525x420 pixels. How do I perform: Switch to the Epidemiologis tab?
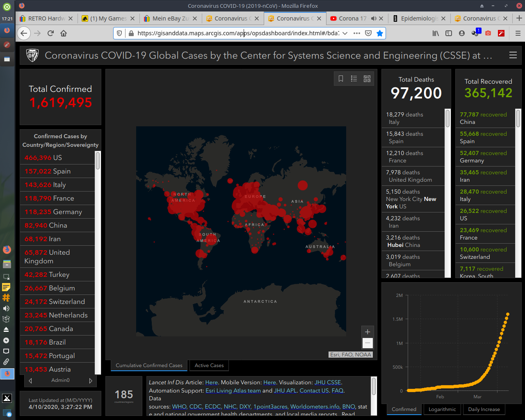(419, 18)
